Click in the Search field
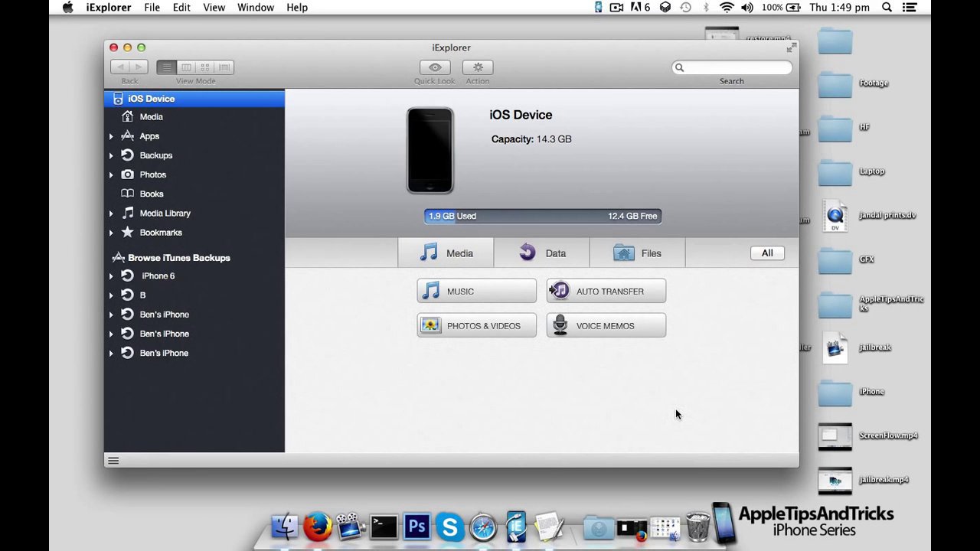 737,67
